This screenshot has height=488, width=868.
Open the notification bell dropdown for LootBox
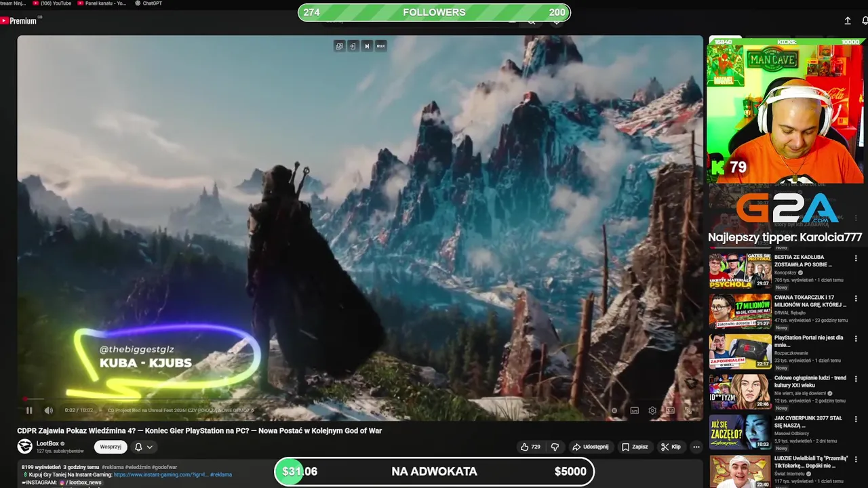pos(143,447)
